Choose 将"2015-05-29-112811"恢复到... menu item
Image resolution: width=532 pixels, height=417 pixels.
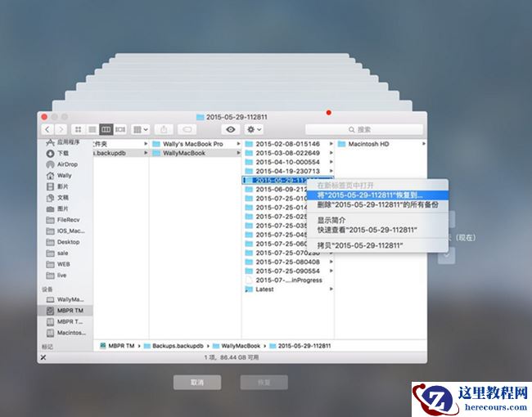click(377, 195)
